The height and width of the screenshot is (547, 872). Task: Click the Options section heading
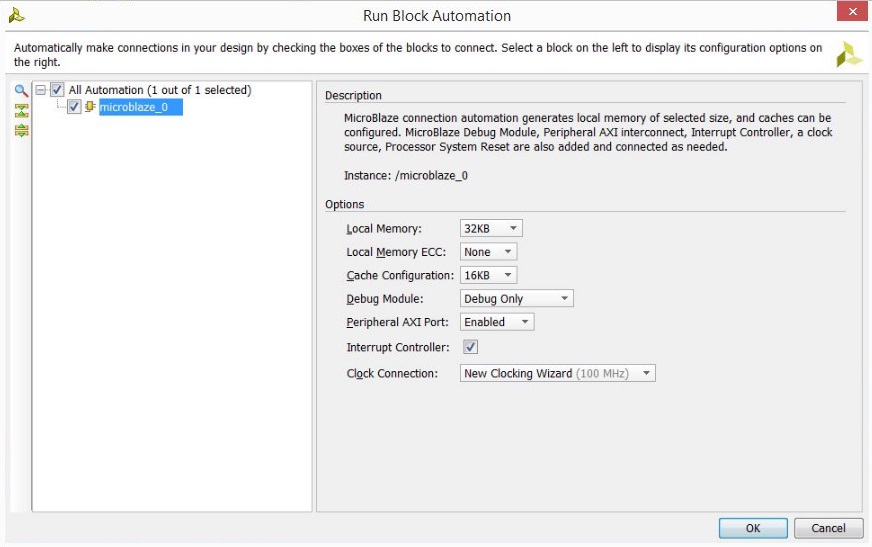[345, 204]
